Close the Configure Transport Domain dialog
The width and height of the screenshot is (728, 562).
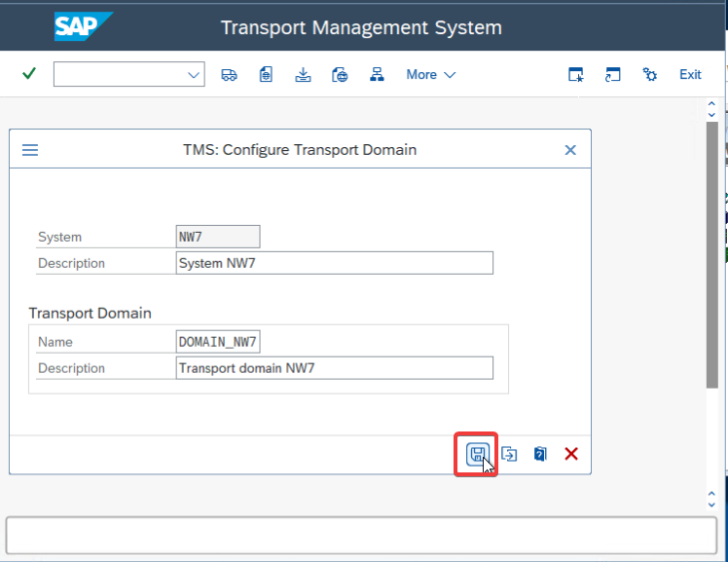click(x=570, y=150)
